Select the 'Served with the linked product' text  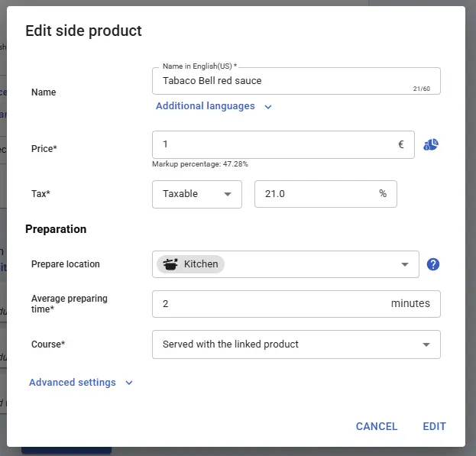[231, 344]
